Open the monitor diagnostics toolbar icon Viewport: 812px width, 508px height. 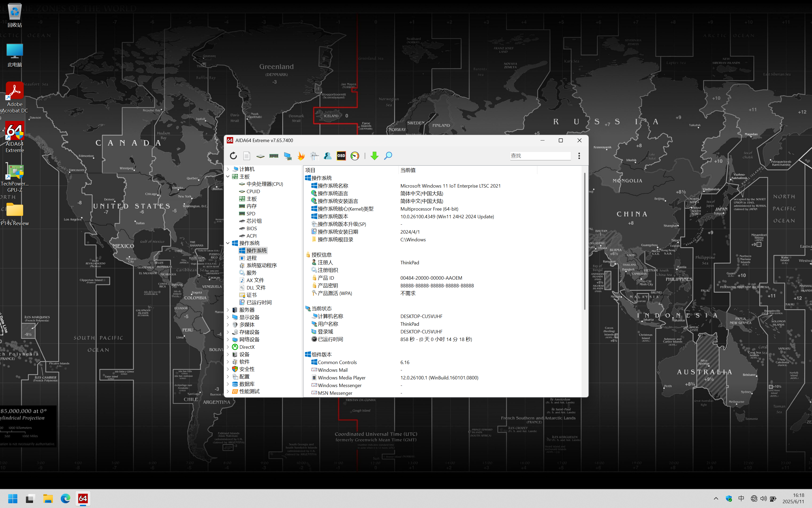click(288, 156)
